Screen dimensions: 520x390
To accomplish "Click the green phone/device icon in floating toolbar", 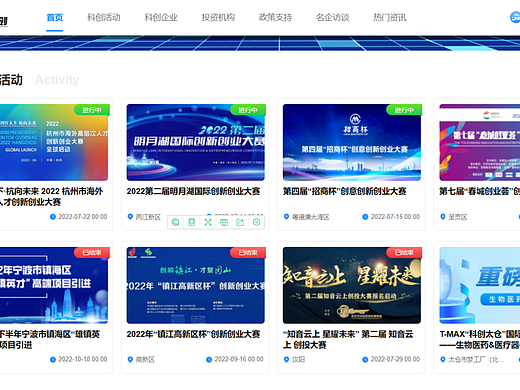I will 192,222.
